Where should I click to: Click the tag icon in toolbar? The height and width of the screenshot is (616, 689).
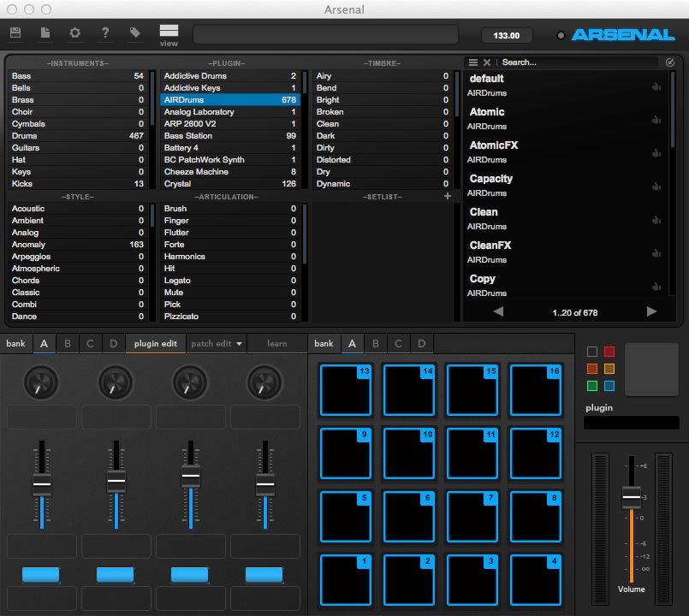[135, 33]
